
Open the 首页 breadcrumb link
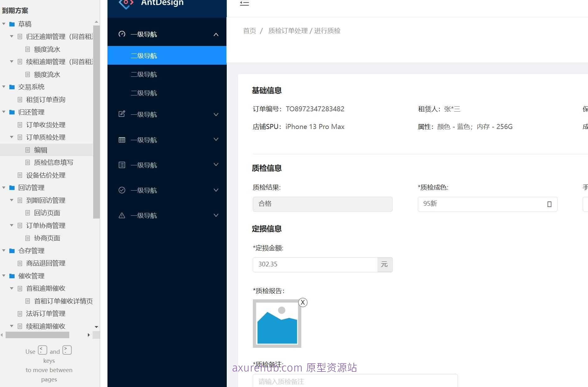pyautogui.click(x=249, y=30)
